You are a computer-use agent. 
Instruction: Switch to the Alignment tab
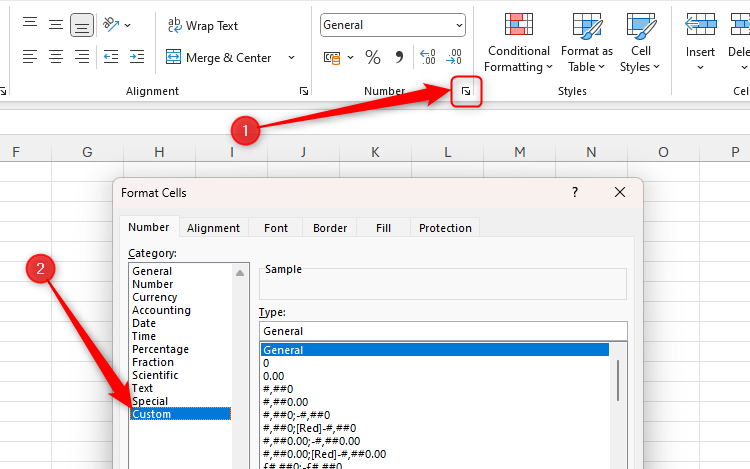(213, 228)
